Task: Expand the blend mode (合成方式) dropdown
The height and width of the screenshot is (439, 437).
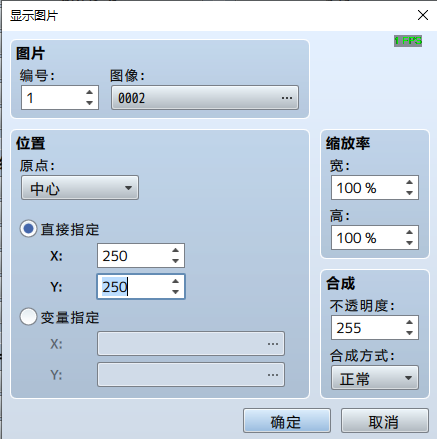Action: (x=375, y=378)
